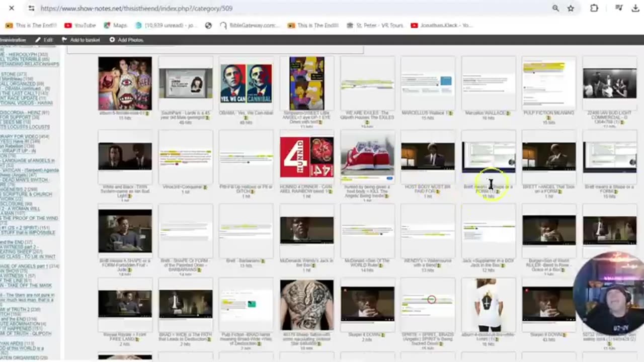Image resolution: width=644 pixels, height=362 pixels.
Task: Open the red sneakers host body thumbnail
Action: pyautogui.click(x=367, y=157)
